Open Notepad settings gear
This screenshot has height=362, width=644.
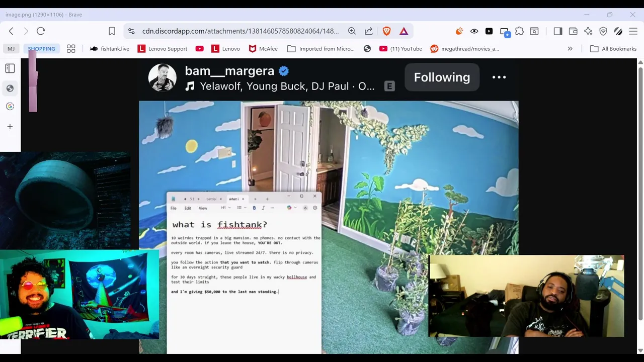click(x=315, y=208)
